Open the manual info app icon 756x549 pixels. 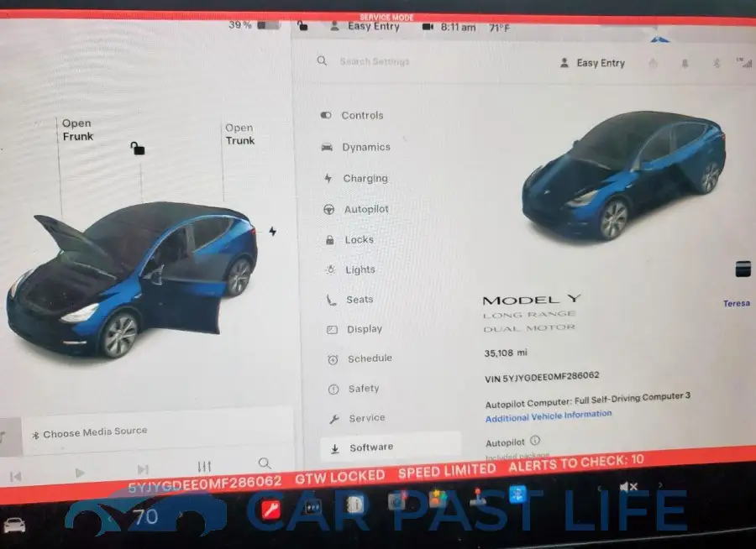pos(354,505)
